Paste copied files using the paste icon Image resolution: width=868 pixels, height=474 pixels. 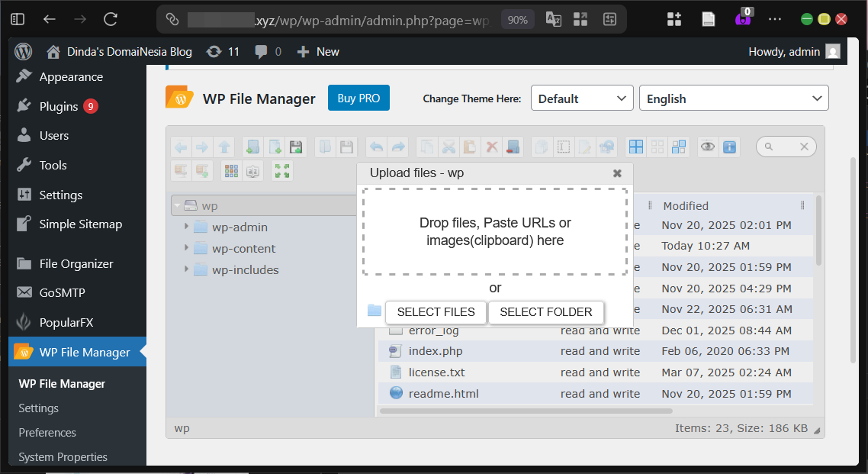[x=470, y=147]
